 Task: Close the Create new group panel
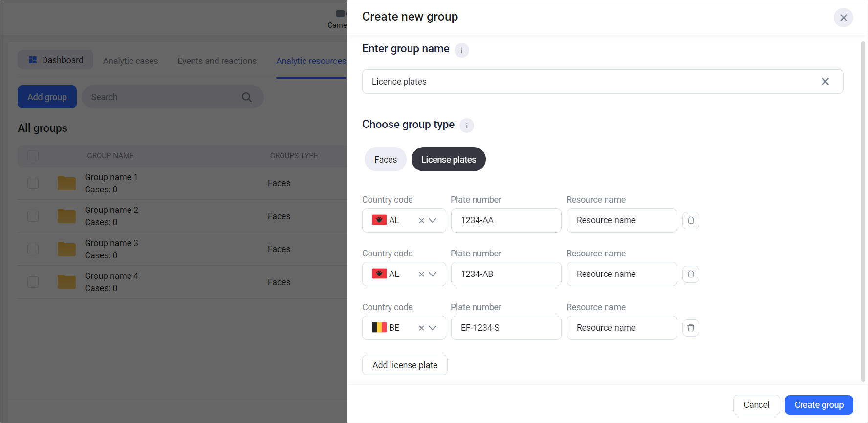[843, 18]
